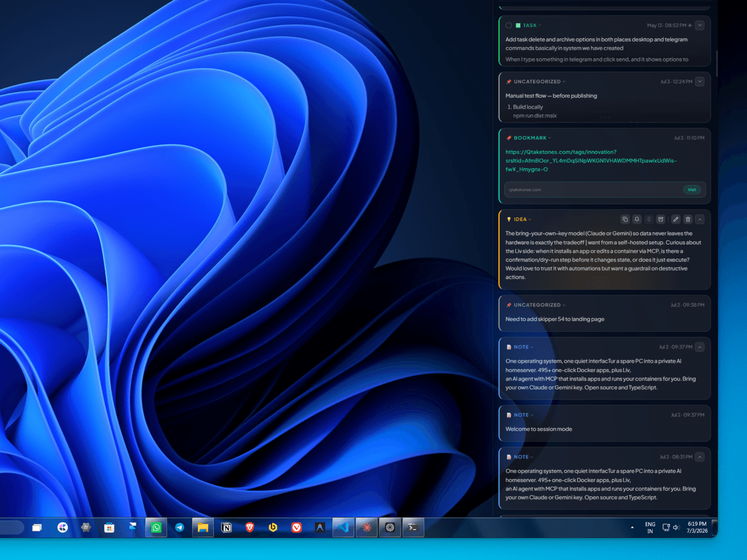Select the 'Need to add skipper 54' text

pos(555,319)
